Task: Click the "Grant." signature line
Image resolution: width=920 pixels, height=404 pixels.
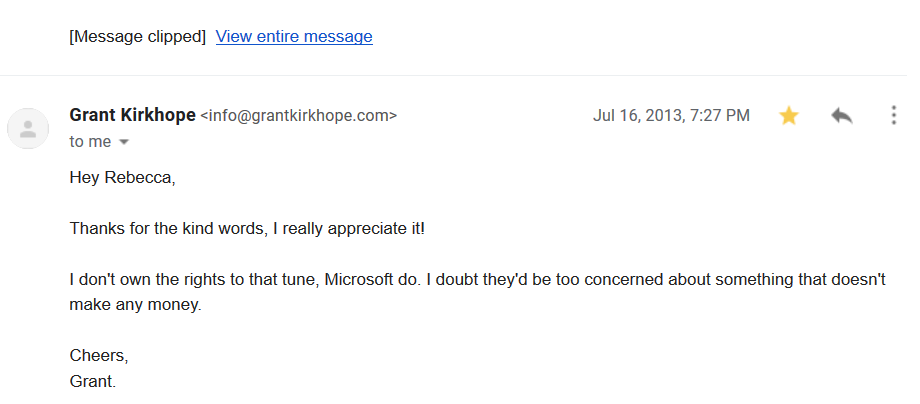Action: pyautogui.click(x=93, y=381)
